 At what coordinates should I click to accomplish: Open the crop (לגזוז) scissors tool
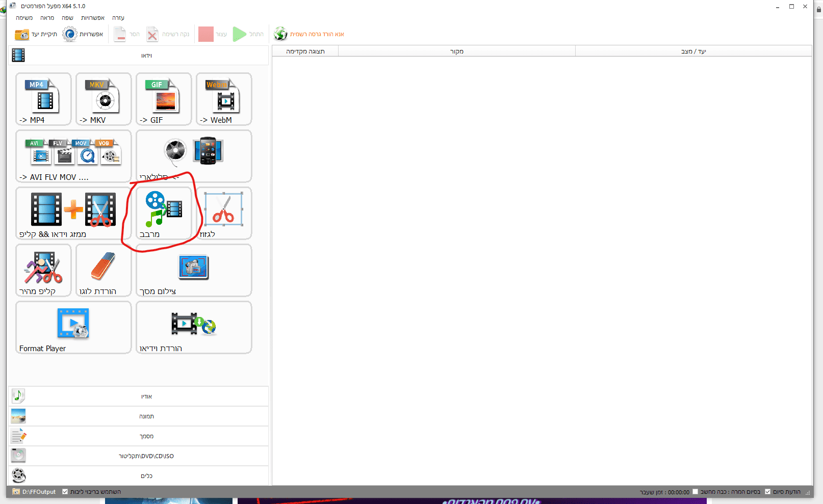click(224, 213)
